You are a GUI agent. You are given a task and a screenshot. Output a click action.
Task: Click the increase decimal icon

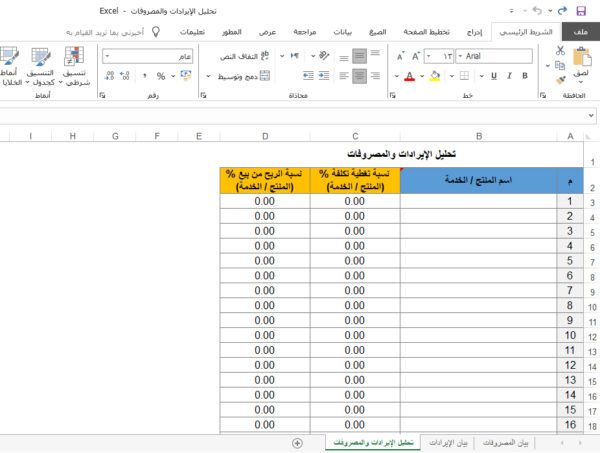(125, 76)
